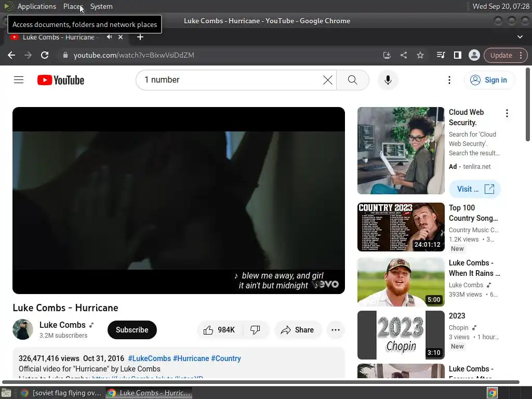Viewport: 532px width, 399px height.
Task: Click the Sign in button
Action: pyautogui.click(x=489, y=80)
